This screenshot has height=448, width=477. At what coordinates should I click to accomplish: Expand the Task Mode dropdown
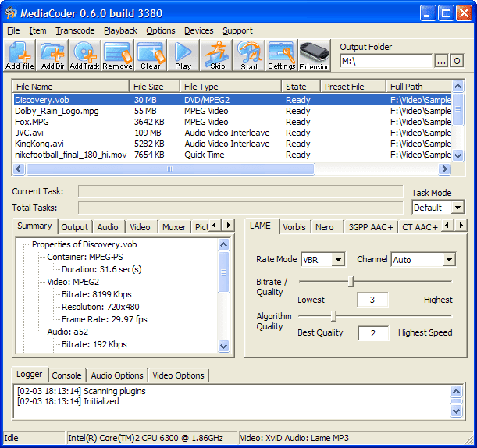(457, 208)
